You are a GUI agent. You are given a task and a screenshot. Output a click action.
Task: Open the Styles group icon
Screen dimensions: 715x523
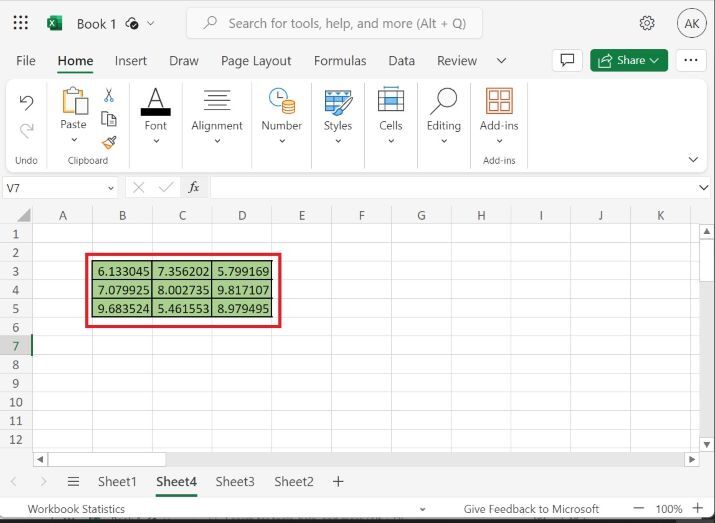(338, 102)
